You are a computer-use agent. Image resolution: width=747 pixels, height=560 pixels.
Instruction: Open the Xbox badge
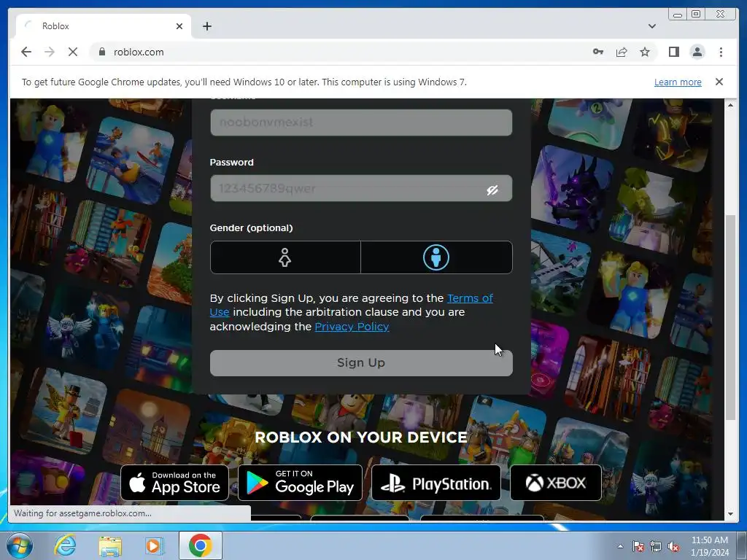(555, 483)
